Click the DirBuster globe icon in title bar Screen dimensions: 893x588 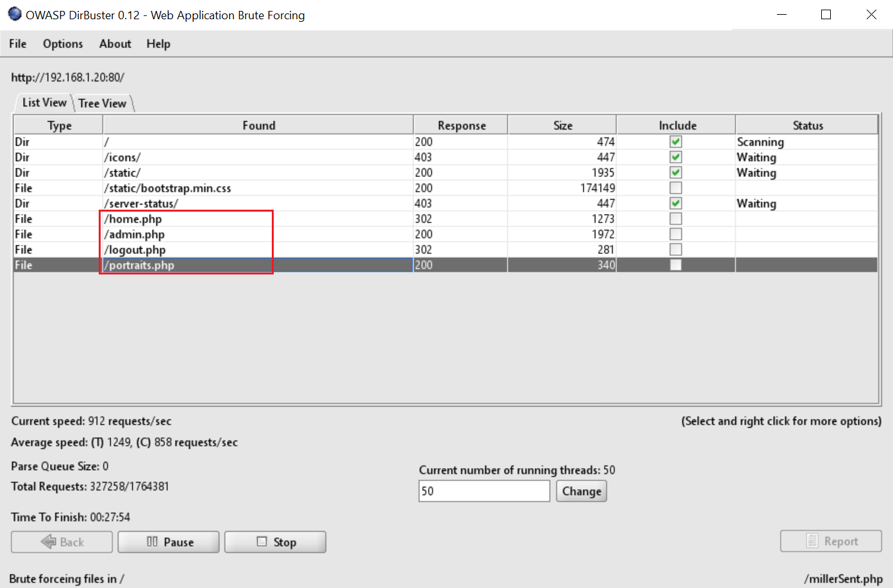[14, 14]
